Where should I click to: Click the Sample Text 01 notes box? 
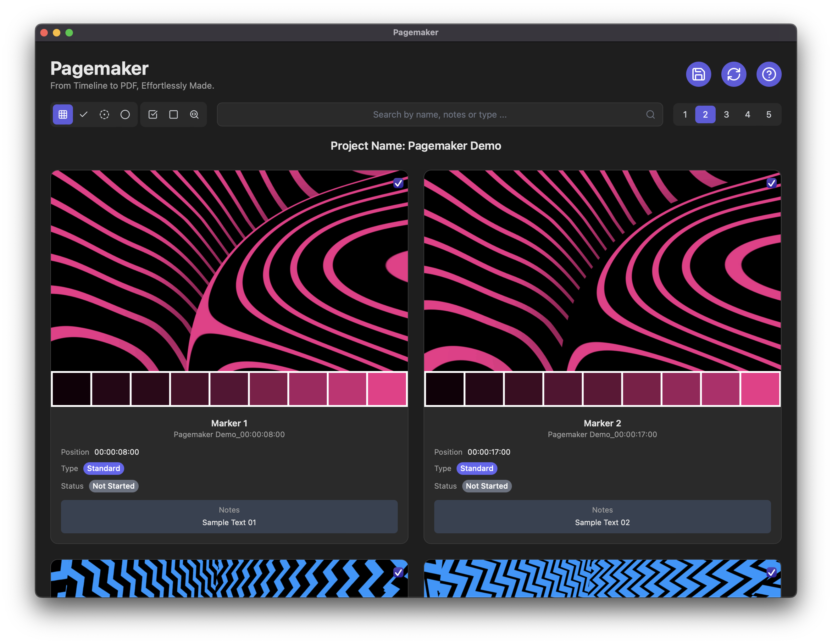tap(229, 516)
